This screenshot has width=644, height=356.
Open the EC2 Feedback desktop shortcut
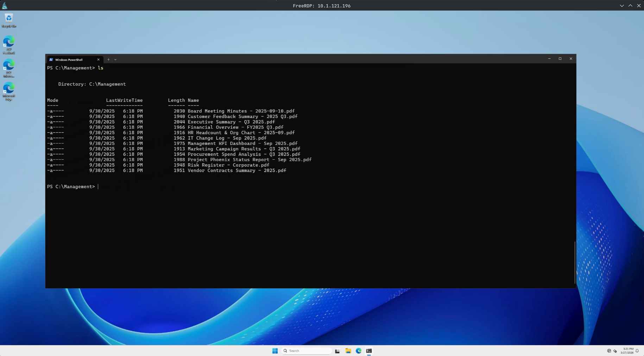[x=9, y=44]
